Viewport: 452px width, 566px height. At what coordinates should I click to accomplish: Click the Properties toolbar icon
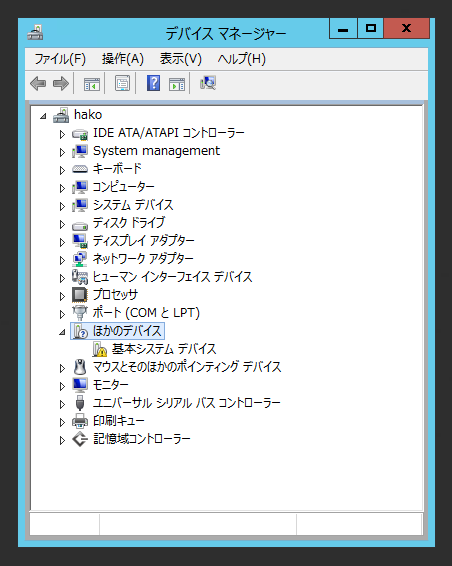click(x=122, y=83)
